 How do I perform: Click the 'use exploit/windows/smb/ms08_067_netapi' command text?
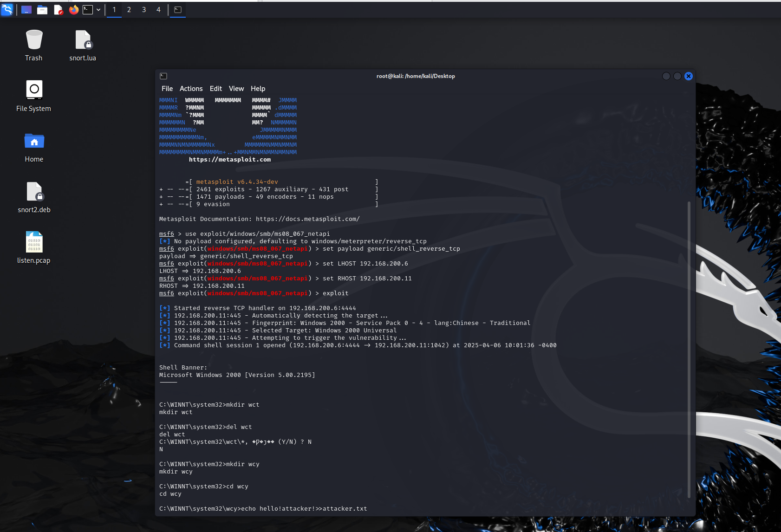258,234
